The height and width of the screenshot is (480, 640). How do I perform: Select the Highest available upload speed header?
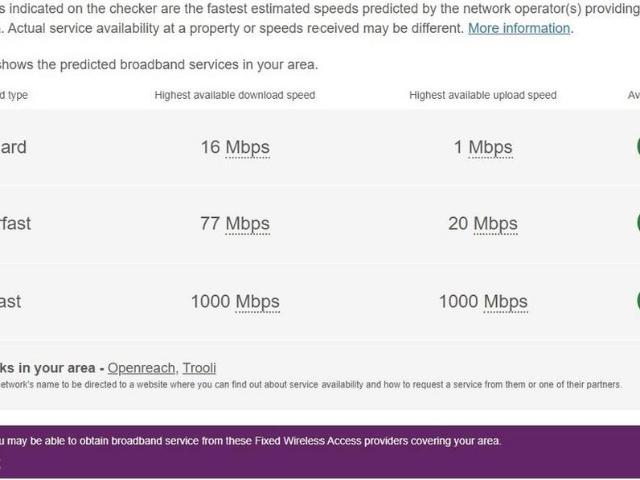click(x=483, y=95)
